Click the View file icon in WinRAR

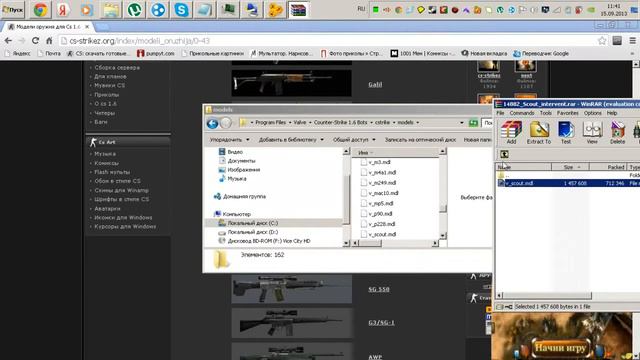592,132
